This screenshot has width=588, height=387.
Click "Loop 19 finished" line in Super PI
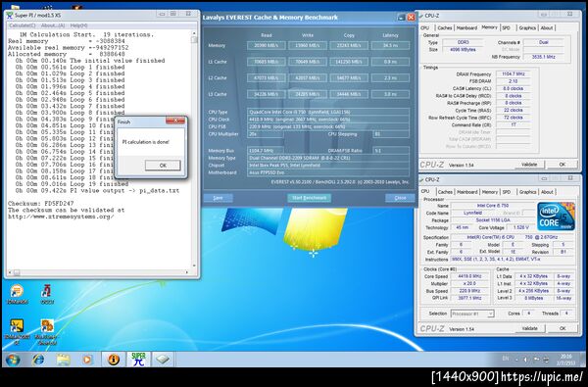[x=99, y=184]
